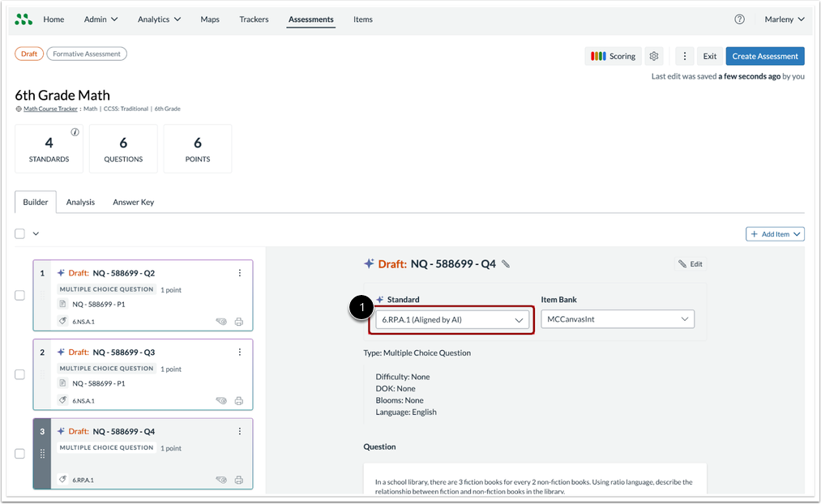Check the checkbox for item 1
Image resolution: width=821 pixels, height=504 pixels.
click(x=20, y=295)
